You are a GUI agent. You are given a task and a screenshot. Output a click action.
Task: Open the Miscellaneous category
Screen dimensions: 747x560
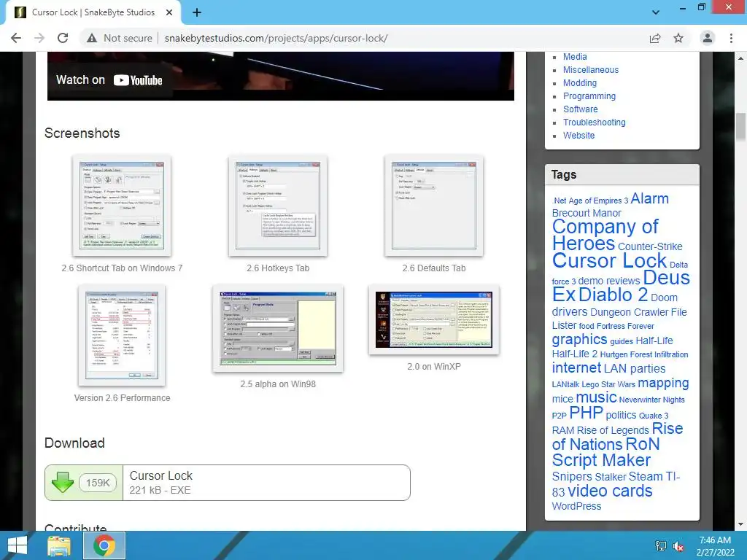(591, 69)
